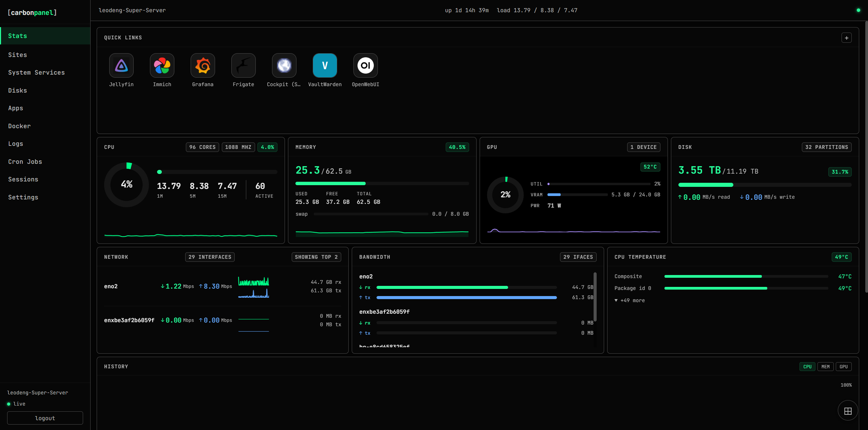Viewport: 868px width, 430px height.
Task: Click the 1088 MHZ CPU badge
Action: pyautogui.click(x=238, y=147)
